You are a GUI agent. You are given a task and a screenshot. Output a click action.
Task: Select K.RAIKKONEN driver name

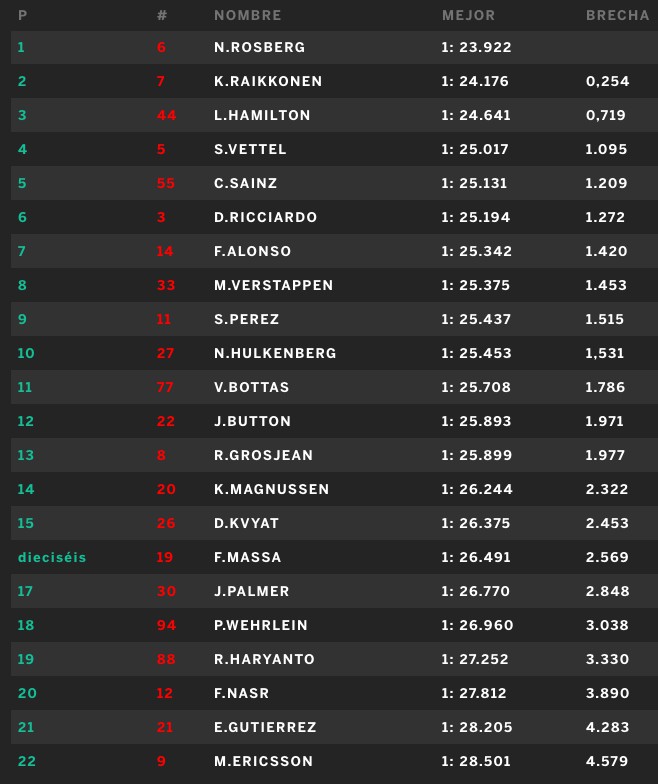click(268, 82)
